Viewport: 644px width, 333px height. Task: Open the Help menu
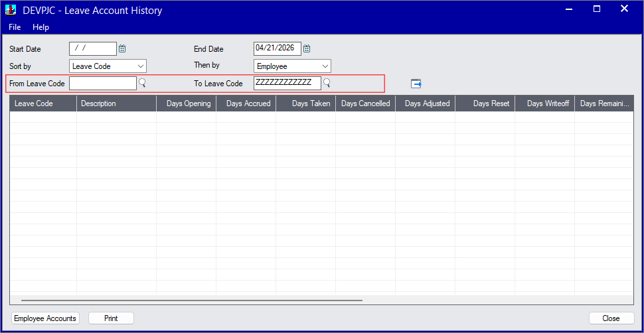pos(40,27)
